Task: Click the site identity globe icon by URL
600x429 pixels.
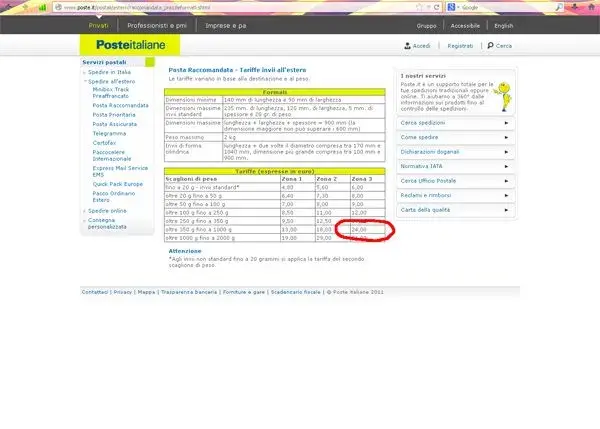Action: pos(59,7)
